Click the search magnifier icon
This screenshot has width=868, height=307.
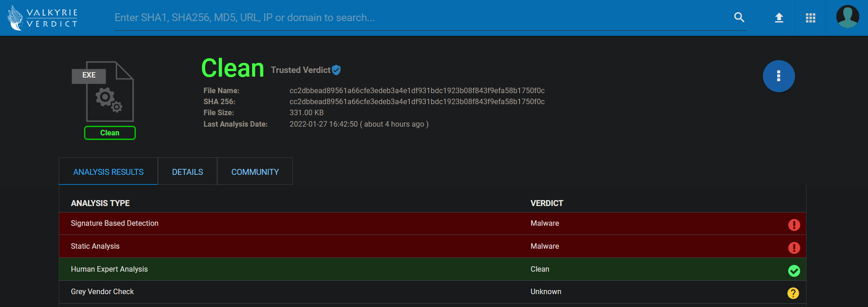tap(739, 17)
